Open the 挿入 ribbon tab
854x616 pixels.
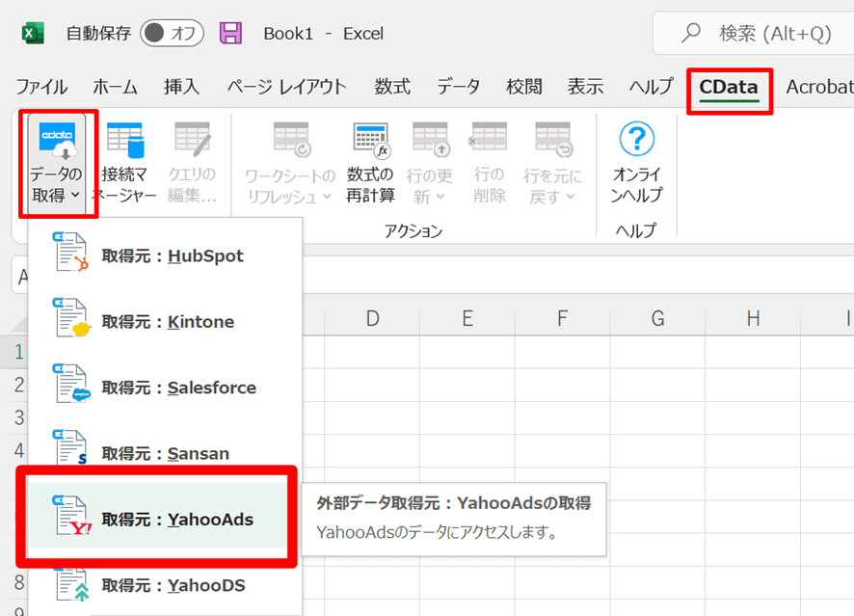coord(181,87)
